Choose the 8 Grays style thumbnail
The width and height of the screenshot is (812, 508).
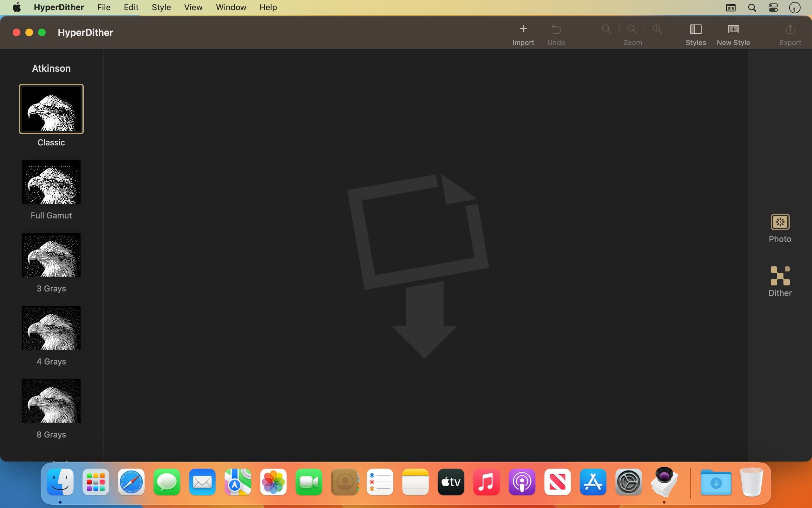[x=51, y=401]
